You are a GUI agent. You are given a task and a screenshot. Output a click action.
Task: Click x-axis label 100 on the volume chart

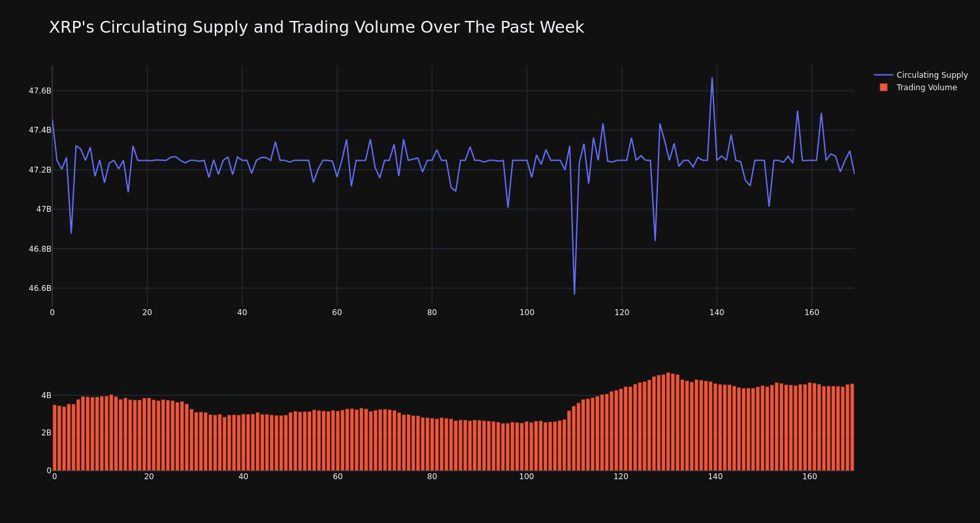pyautogui.click(x=527, y=477)
